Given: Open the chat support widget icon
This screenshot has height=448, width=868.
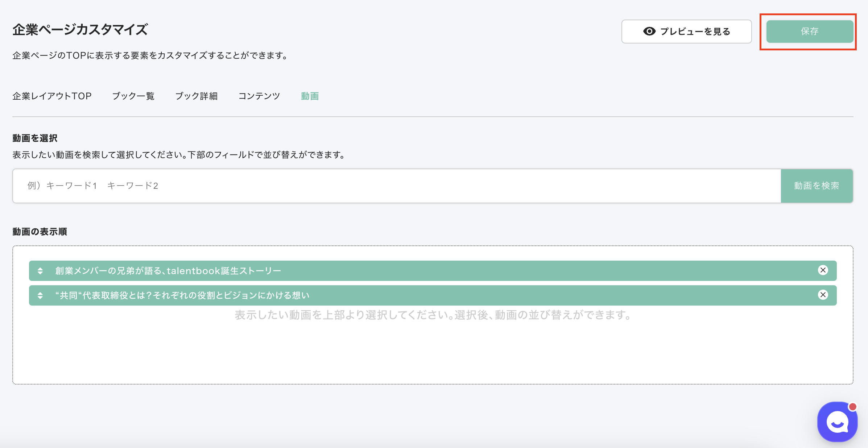Looking at the screenshot, I should tap(837, 422).
